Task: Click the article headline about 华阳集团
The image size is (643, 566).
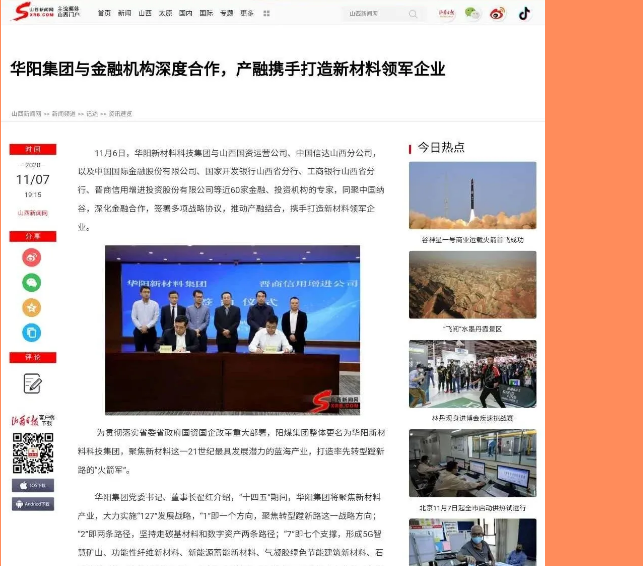Action: tap(228, 69)
